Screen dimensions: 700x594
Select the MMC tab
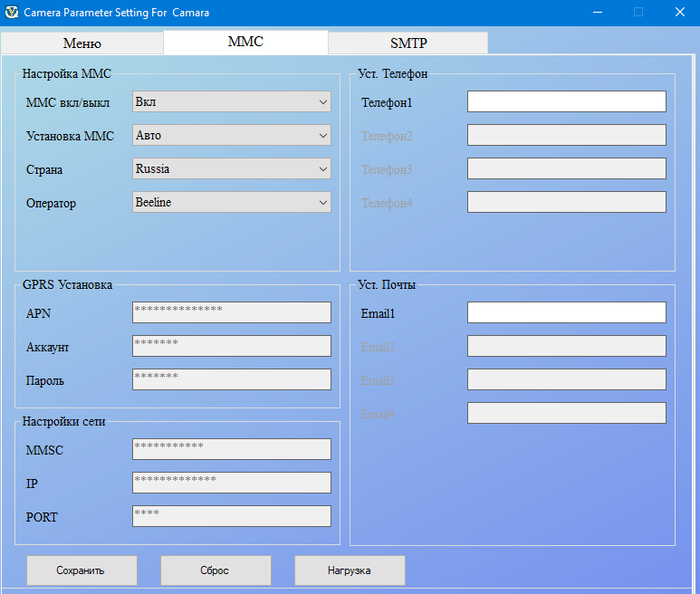[245, 43]
